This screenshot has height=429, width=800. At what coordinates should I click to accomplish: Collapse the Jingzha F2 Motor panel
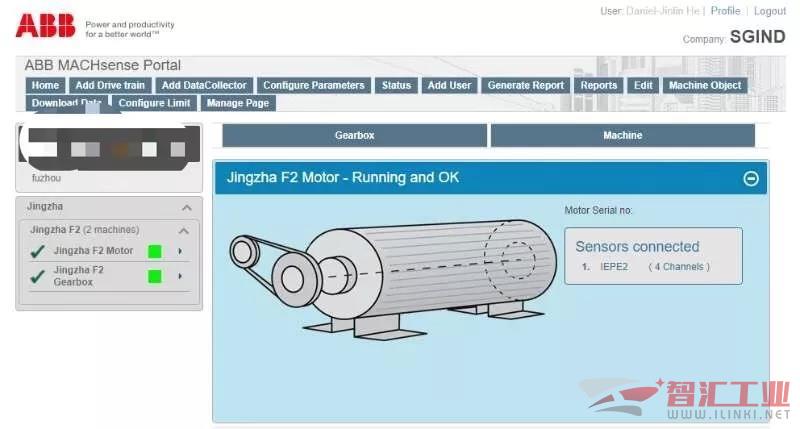[x=751, y=178]
